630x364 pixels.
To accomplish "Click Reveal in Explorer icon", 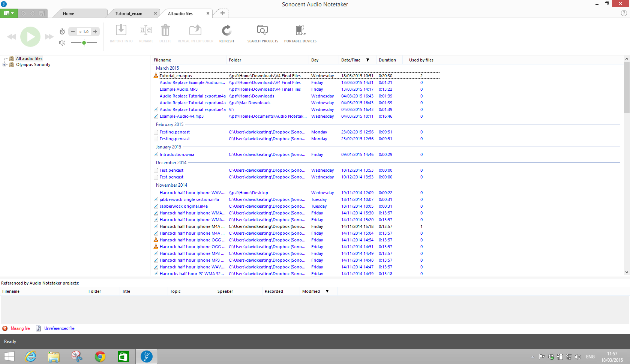I will click(195, 30).
